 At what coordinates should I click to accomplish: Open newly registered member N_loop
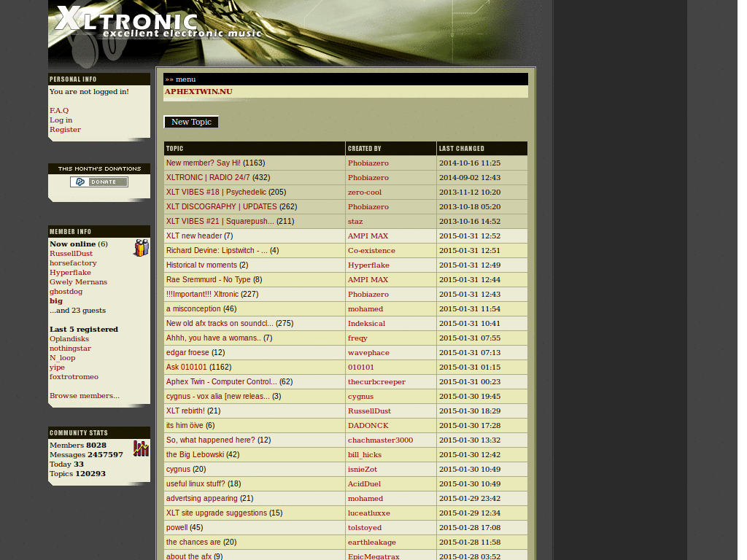[63, 357]
